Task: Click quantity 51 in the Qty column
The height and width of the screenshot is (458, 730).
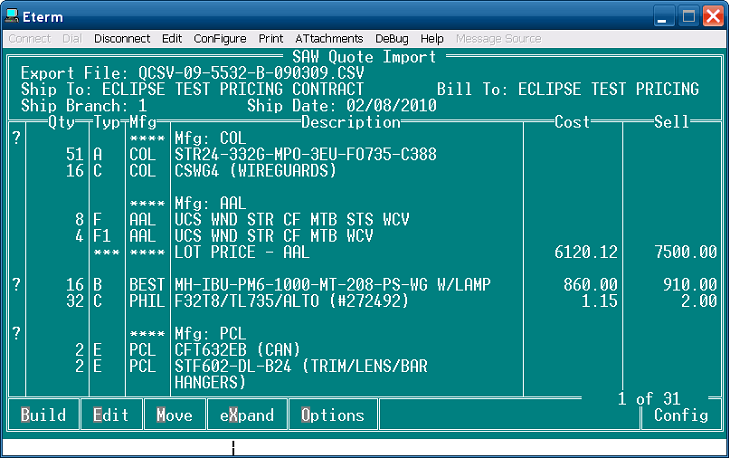Action: (x=74, y=155)
